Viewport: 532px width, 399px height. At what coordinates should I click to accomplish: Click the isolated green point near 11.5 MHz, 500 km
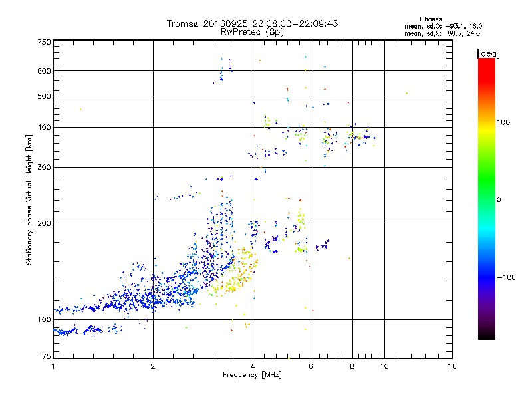pyautogui.click(x=406, y=93)
